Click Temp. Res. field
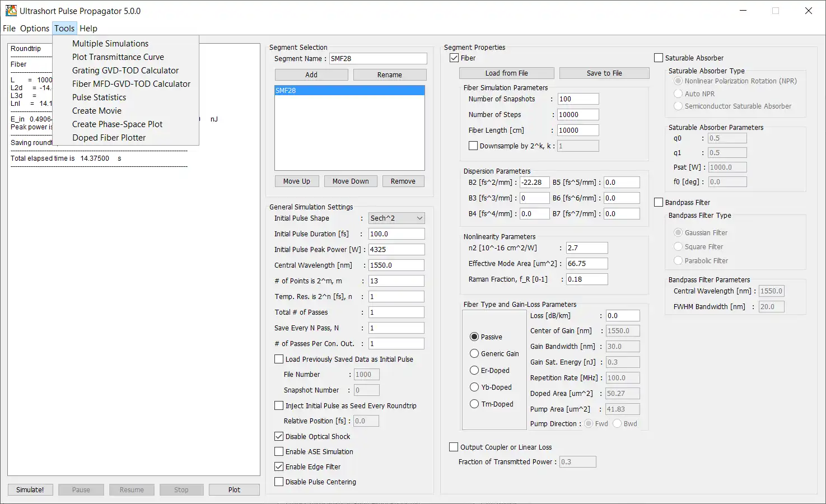 coord(396,296)
